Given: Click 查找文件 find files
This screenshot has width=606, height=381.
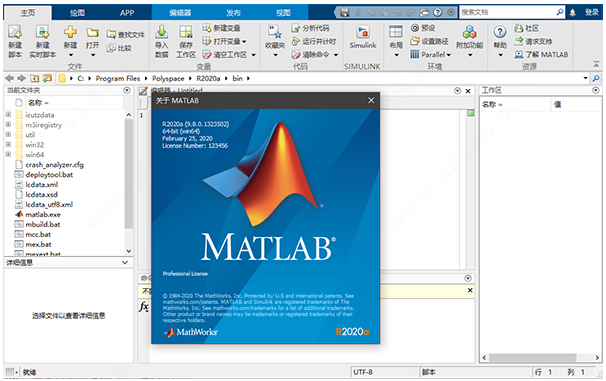Looking at the screenshot, I should [x=125, y=35].
